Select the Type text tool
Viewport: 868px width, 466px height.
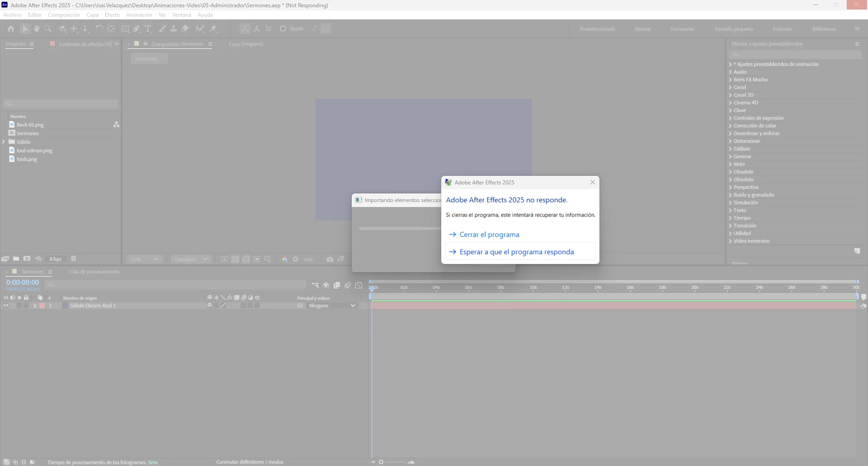pos(148,29)
